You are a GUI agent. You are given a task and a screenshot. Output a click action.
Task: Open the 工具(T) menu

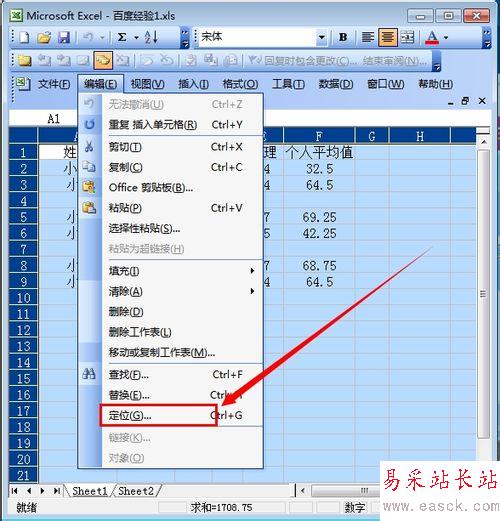pos(288,84)
